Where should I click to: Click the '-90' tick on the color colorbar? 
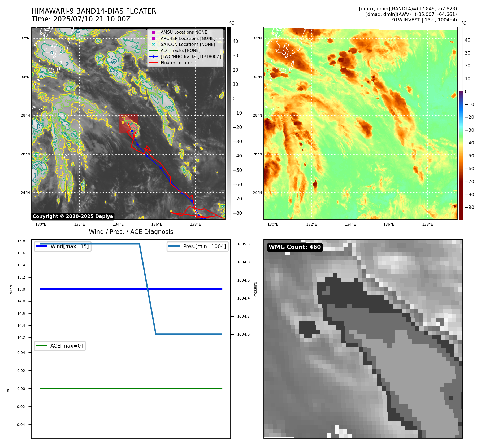469,207
